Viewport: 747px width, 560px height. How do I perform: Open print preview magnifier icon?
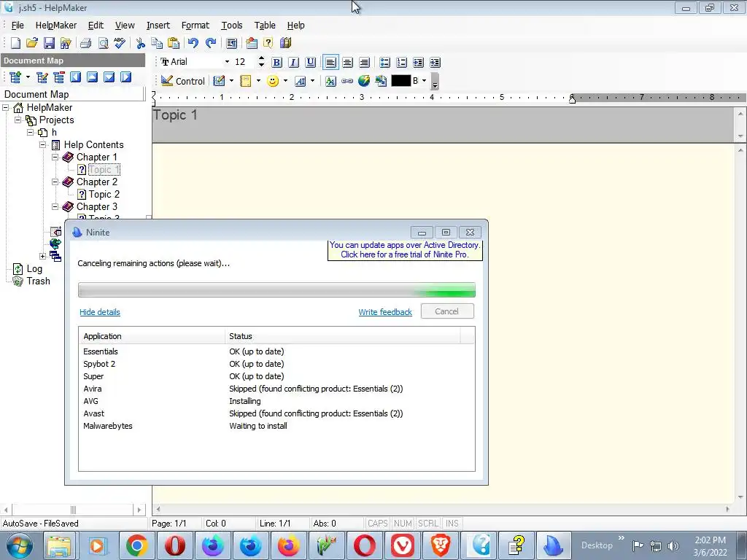pyautogui.click(x=103, y=43)
